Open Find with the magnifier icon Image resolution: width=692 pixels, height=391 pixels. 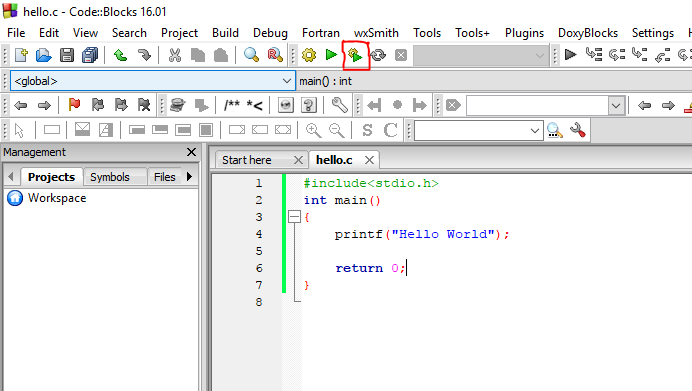click(x=252, y=55)
